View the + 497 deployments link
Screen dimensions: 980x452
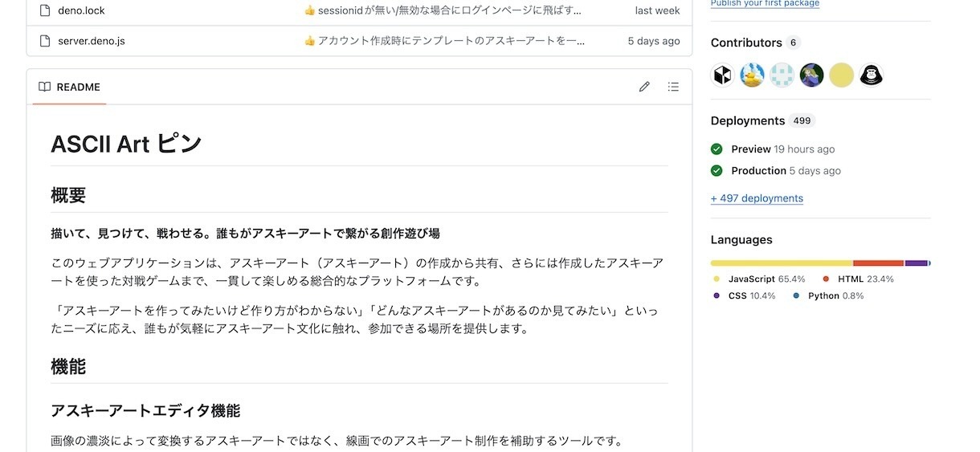click(x=757, y=198)
